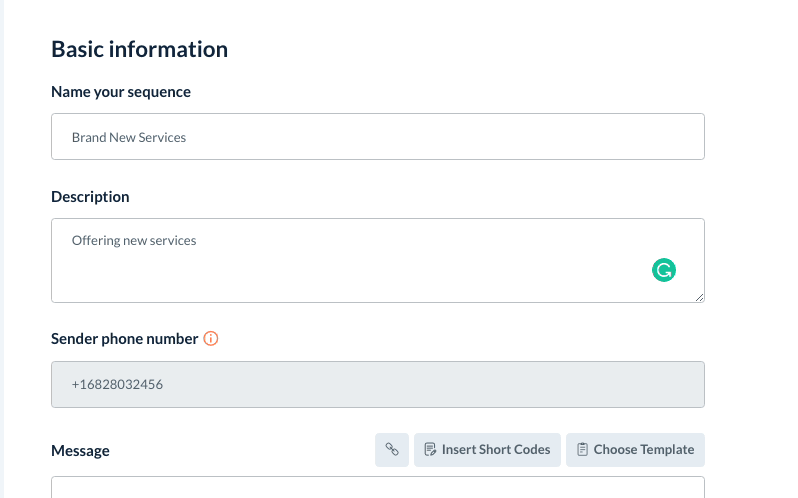Screen dimensions: 798x498
Task: Place cursor in "Offering new services" text
Action: (133, 241)
